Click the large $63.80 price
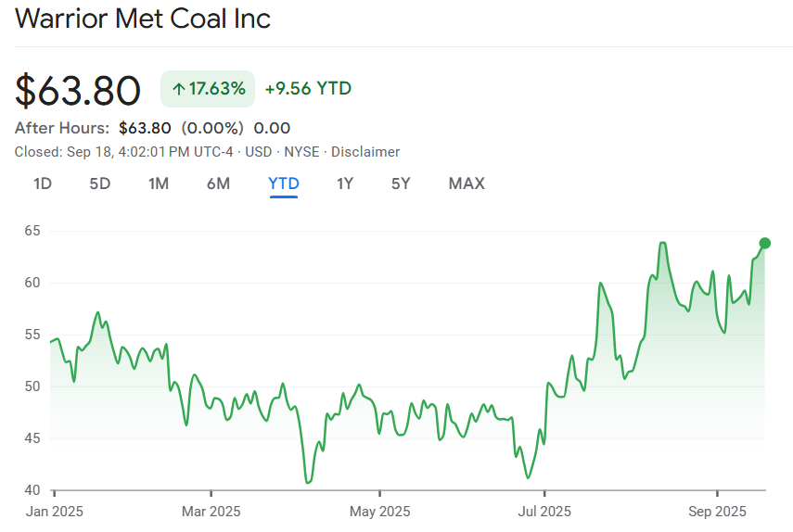Screen dimensions: 793x532 click(78, 90)
